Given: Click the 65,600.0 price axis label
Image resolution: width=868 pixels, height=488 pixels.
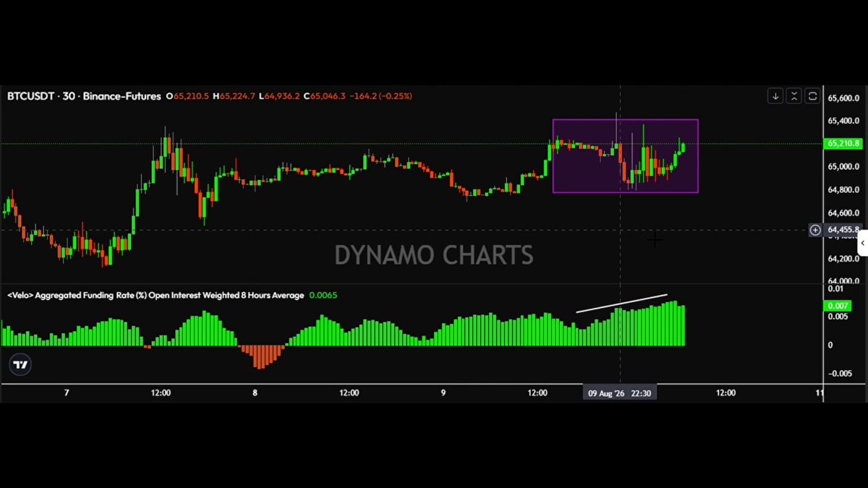Looking at the screenshot, I should [x=843, y=98].
